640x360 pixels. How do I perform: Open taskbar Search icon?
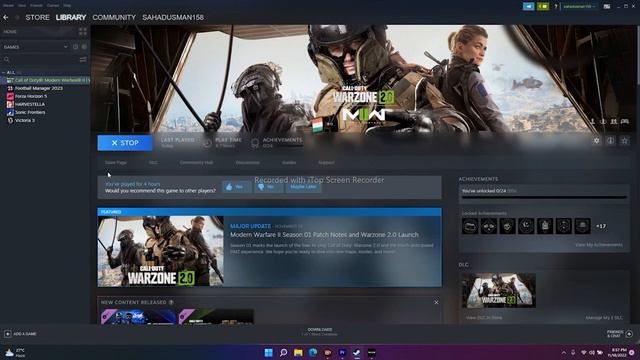pos(283,353)
